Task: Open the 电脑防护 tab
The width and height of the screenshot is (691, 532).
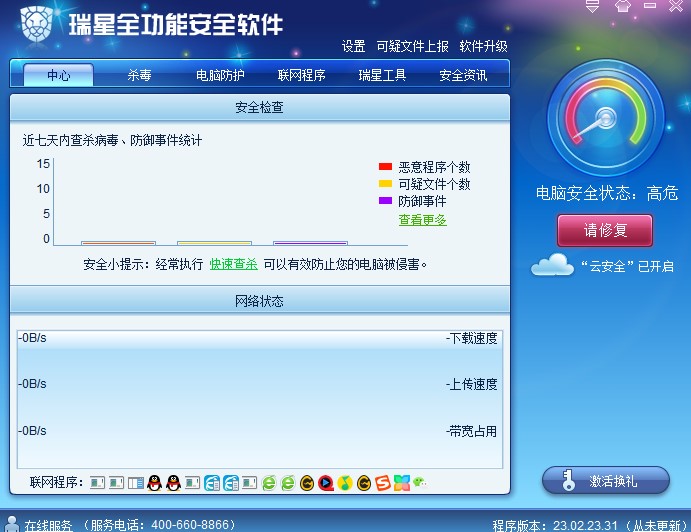Action: pos(219,75)
